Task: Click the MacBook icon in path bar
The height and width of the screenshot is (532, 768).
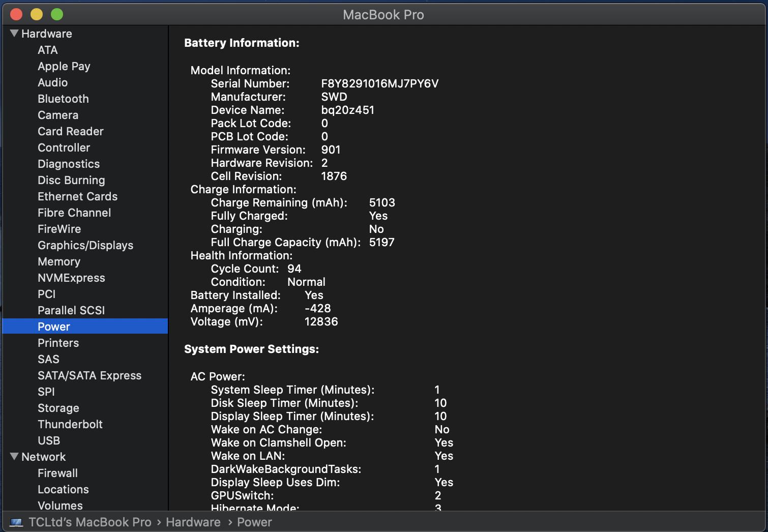Action: (16, 522)
